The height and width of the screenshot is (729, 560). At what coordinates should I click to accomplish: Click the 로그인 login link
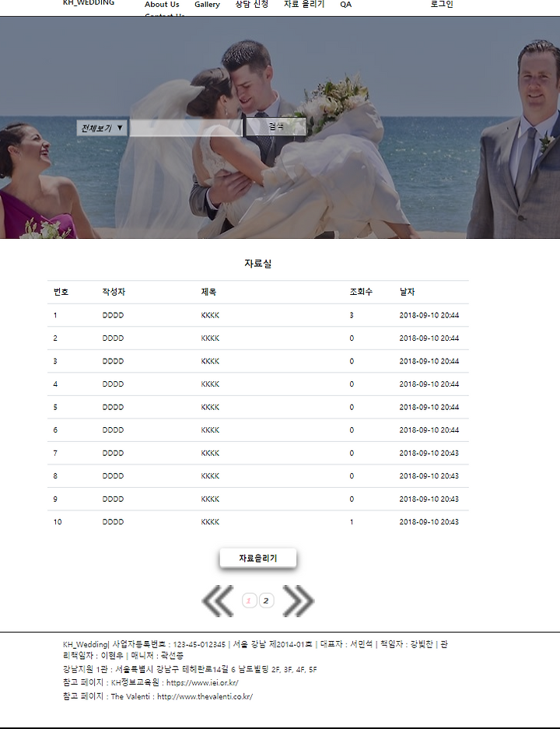(x=442, y=4)
